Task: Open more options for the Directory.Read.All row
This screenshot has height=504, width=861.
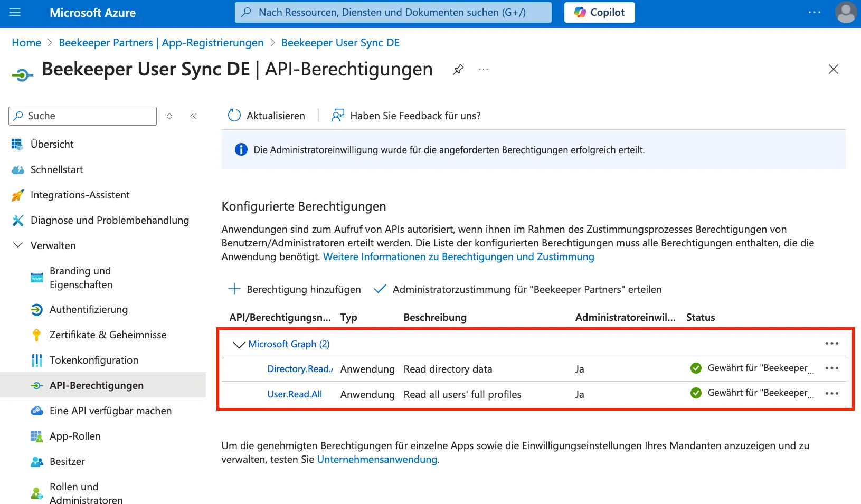Action: click(x=832, y=368)
